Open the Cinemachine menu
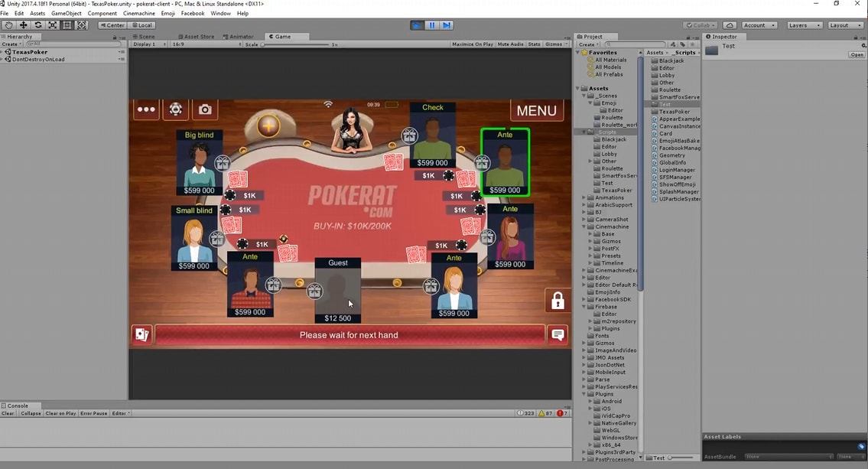The height and width of the screenshot is (469, 868). pos(139,13)
